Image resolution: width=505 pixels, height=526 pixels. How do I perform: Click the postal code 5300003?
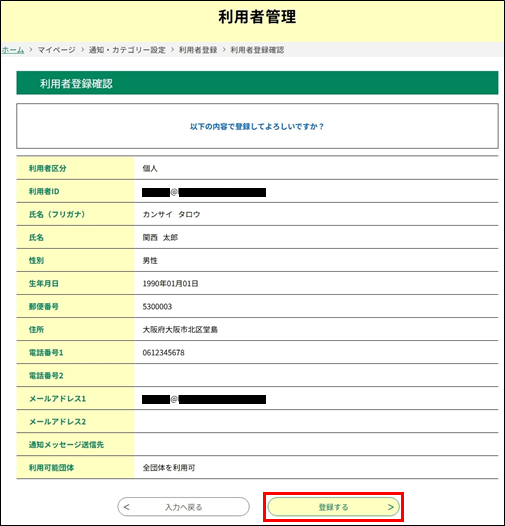coord(157,307)
